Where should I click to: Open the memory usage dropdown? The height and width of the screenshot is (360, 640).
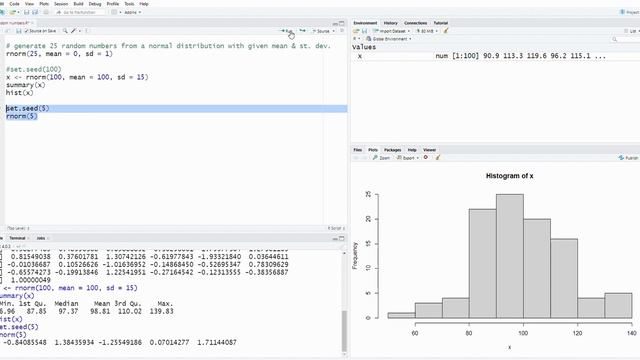(427, 31)
